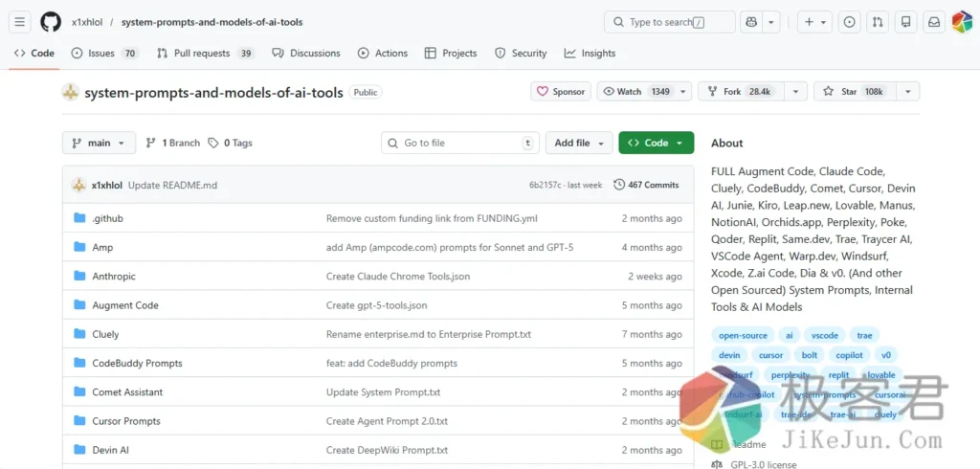Image resolution: width=980 pixels, height=469 pixels.
Task: Click the user profile avatar
Action: pyautogui.click(x=962, y=22)
